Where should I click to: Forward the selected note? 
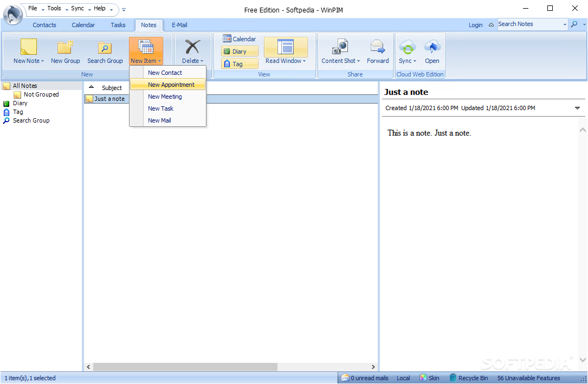pos(378,51)
